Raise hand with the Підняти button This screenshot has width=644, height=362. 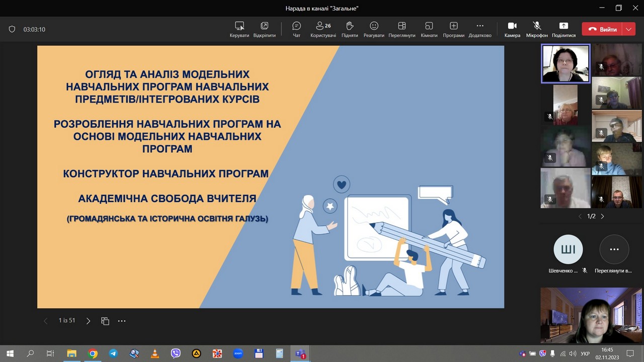pyautogui.click(x=350, y=29)
